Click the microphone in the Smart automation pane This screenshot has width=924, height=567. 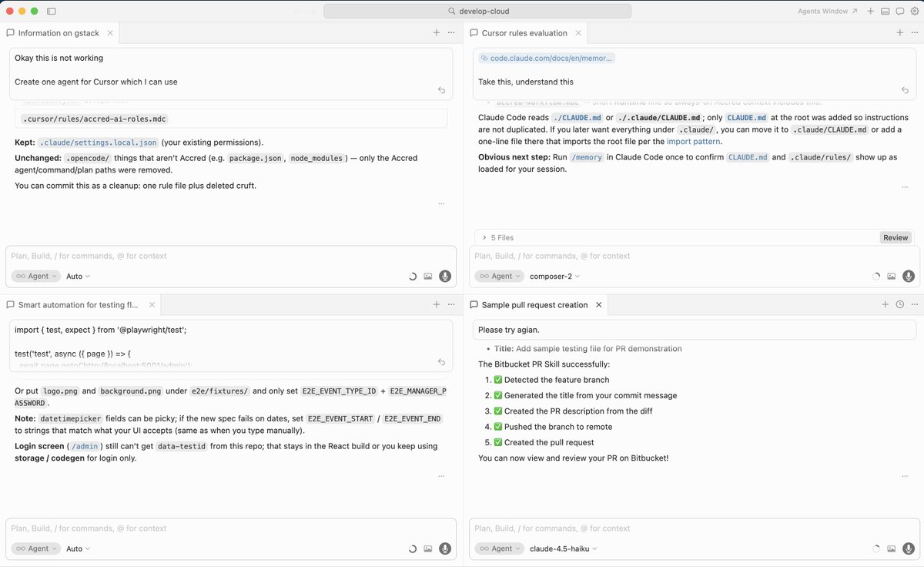445,549
